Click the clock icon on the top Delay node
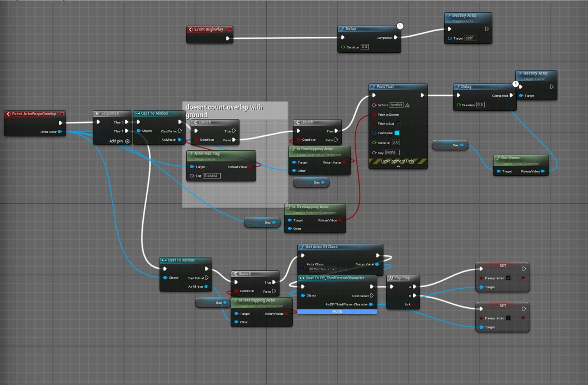Screen dimensions: 588x385 point(400,26)
